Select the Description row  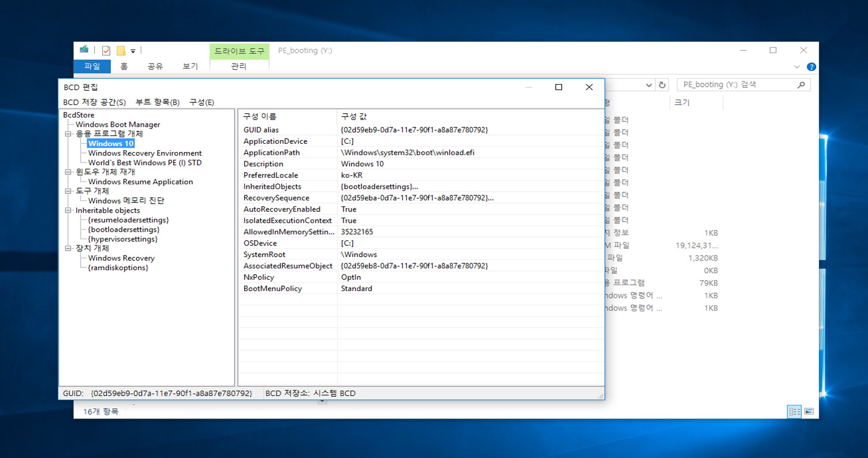click(x=421, y=164)
